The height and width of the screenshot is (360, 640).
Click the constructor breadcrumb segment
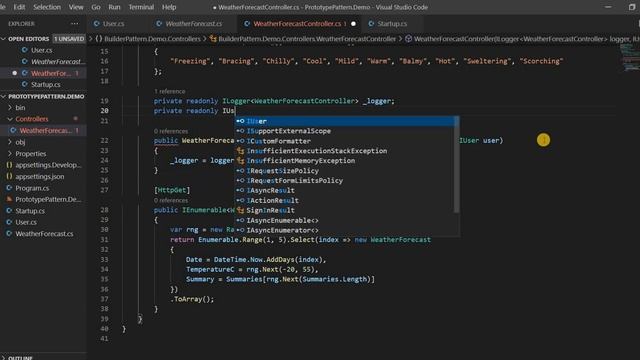tap(527, 39)
